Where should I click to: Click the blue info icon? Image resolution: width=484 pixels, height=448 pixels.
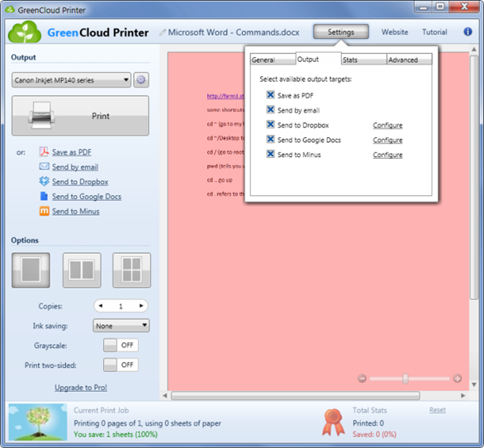(x=467, y=31)
